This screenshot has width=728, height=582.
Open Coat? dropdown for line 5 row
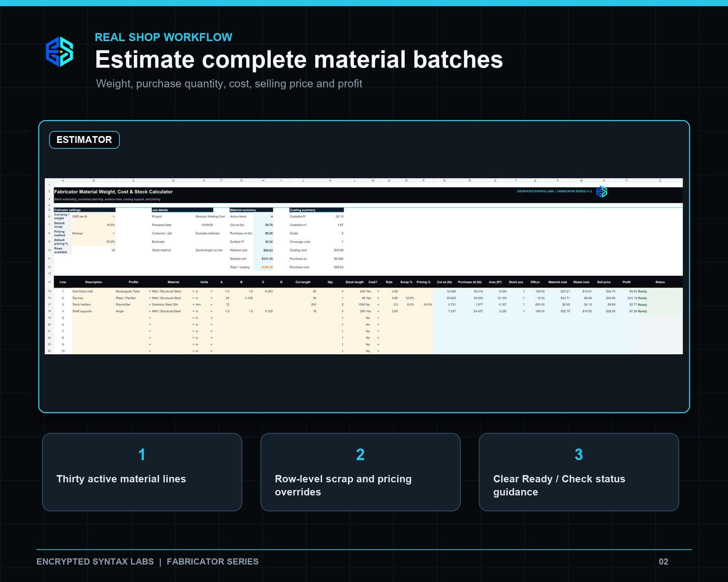[378, 318]
